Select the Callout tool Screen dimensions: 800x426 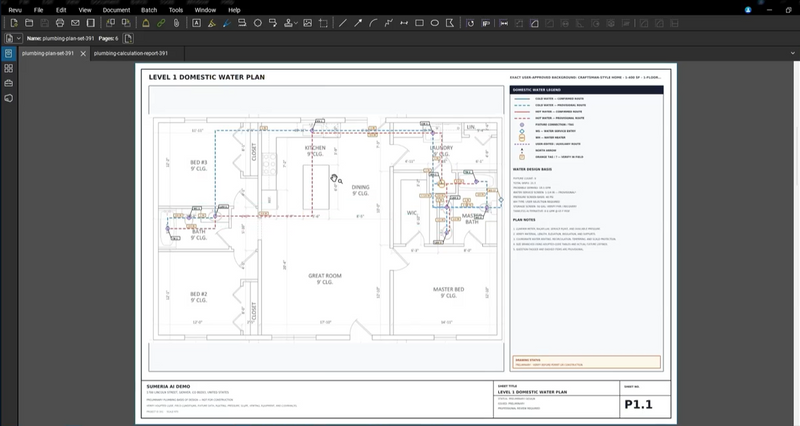coord(273,23)
